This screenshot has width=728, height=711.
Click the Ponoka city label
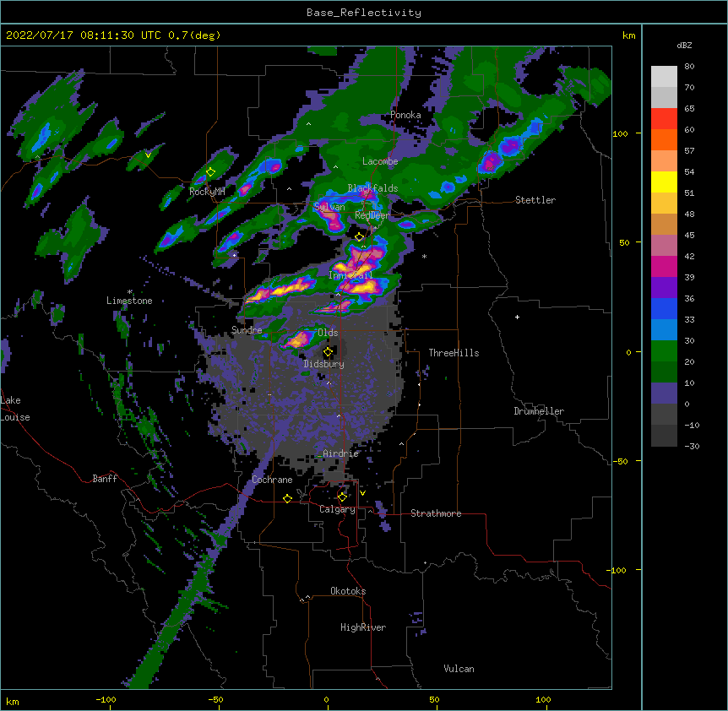(405, 115)
